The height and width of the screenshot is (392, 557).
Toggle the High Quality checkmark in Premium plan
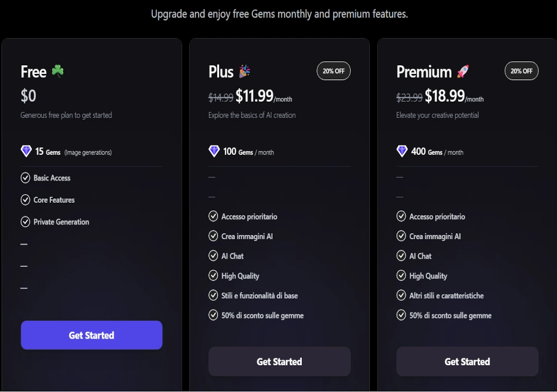[x=401, y=276]
